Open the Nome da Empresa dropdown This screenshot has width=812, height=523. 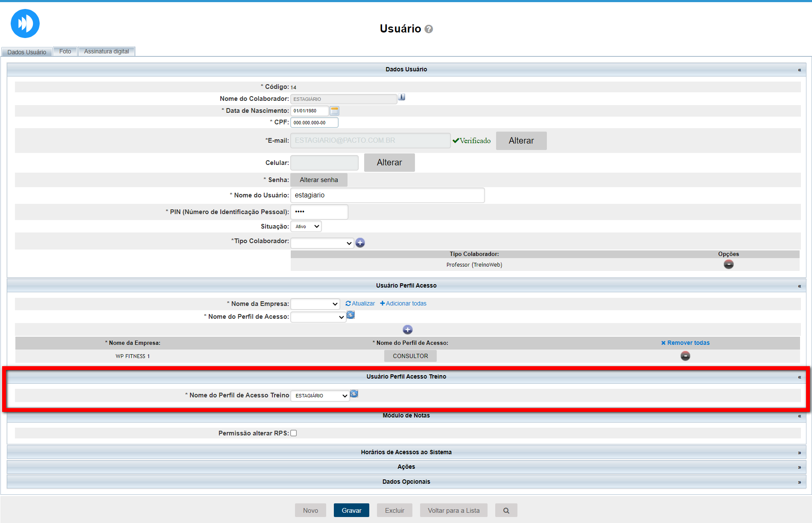315,304
